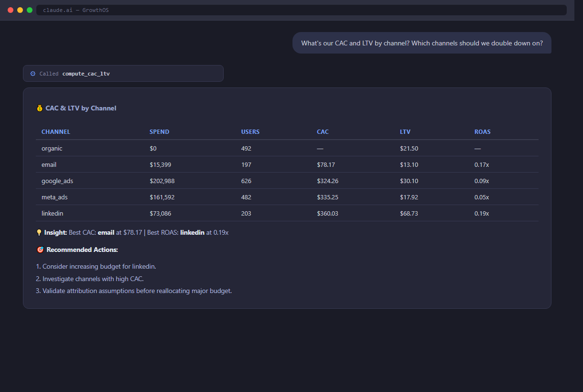This screenshot has width=583, height=392.
Task: Click the claude.ai — GrowthOS address bar
Action: coord(302,10)
